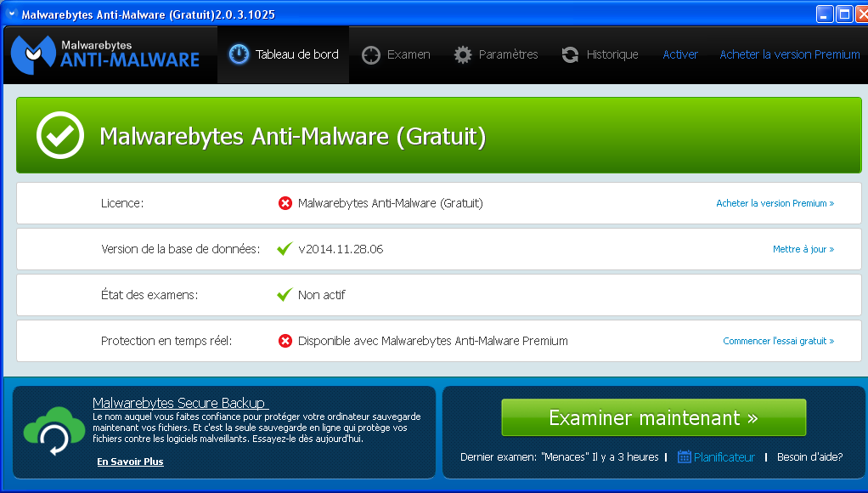Click green check beside Non actif

click(x=285, y=295)
